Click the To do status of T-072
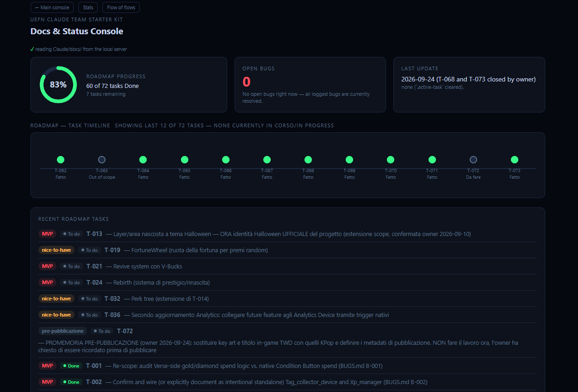Viewport: 578px width, 392px height. pos(102,331)
